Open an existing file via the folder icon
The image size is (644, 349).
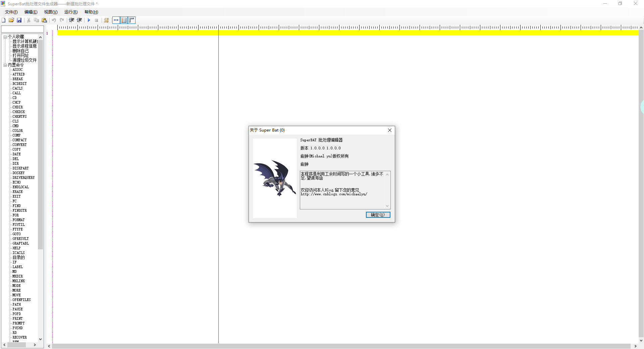11,20
